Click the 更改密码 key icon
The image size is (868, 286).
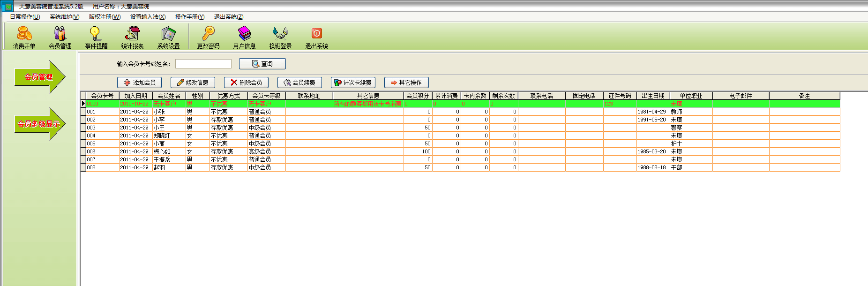click(x=208, y=37)
